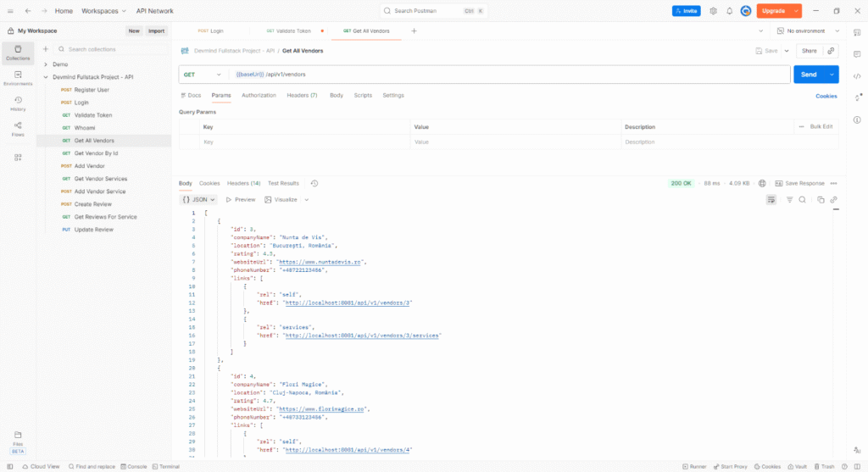Open the Visualize dropdown arrow
The height and width of the screenshot is (472, 868).
tap(306, 200)
